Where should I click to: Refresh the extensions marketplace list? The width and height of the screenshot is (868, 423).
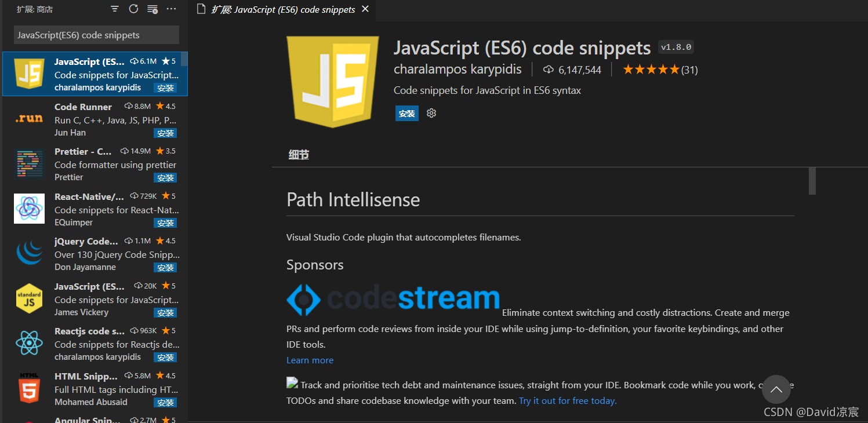133,9
